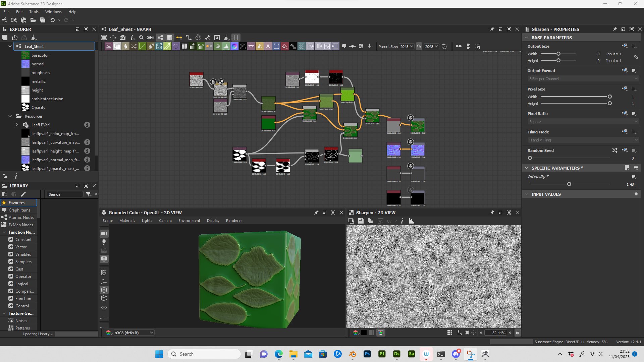Select the HSL color node icon
Viewport: 644px width, 362px height.
point(234,46)
